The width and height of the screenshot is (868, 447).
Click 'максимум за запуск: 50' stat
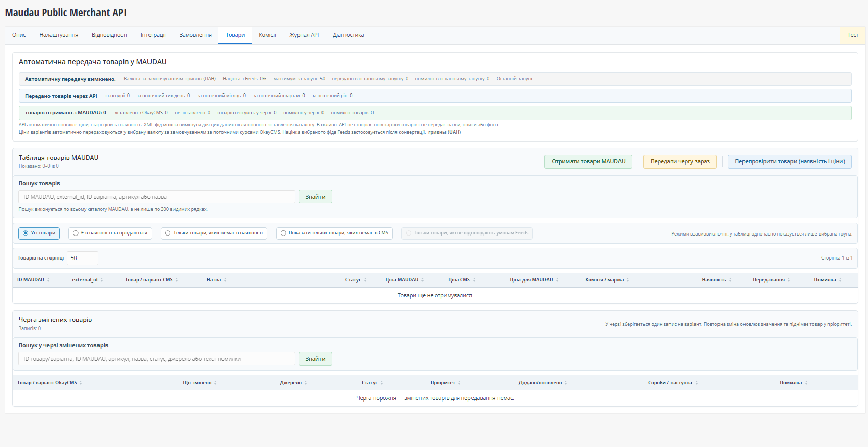299,79
